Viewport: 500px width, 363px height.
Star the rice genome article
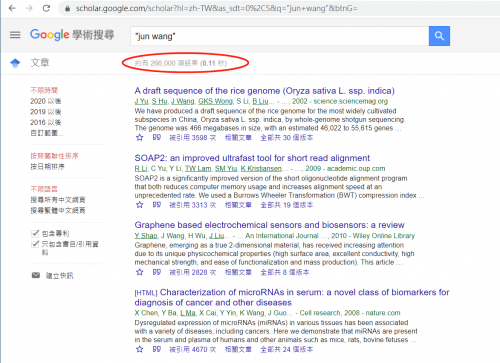pyautogui.click(x=140, y=137)
